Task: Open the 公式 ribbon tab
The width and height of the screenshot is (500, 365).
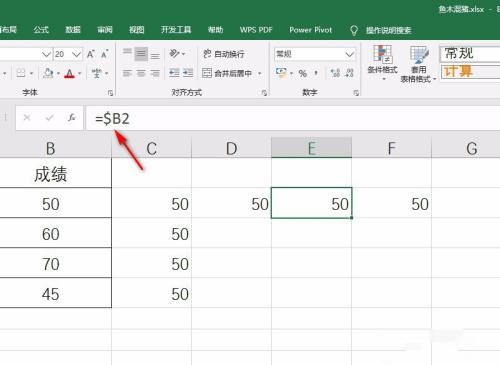Action: point(41,30)
